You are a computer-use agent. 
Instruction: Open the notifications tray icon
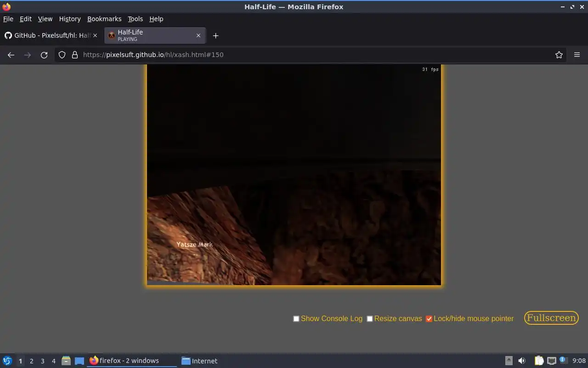[563, 360]
